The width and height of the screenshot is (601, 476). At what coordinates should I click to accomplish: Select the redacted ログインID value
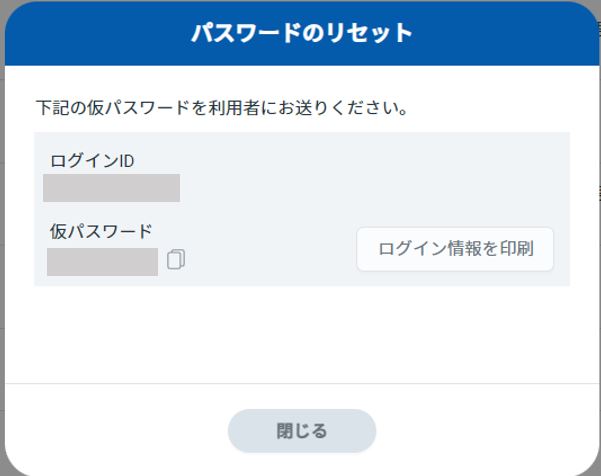click(x=111, y=188)
